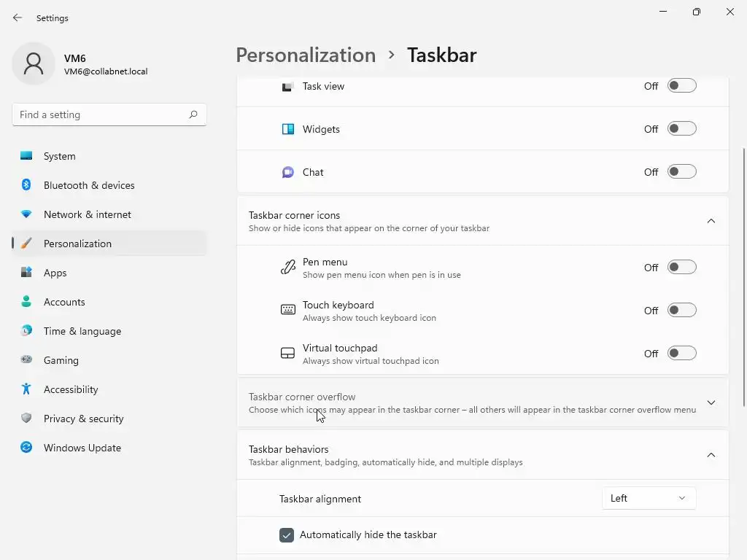
Task: Click the search magnifier icon
Action: coord(193,114)
